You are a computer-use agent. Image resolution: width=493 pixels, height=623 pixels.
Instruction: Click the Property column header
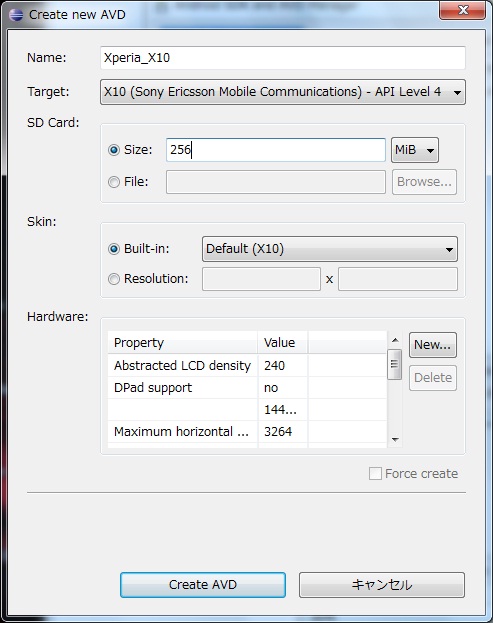pyautogui.click(x=182, y=342)
